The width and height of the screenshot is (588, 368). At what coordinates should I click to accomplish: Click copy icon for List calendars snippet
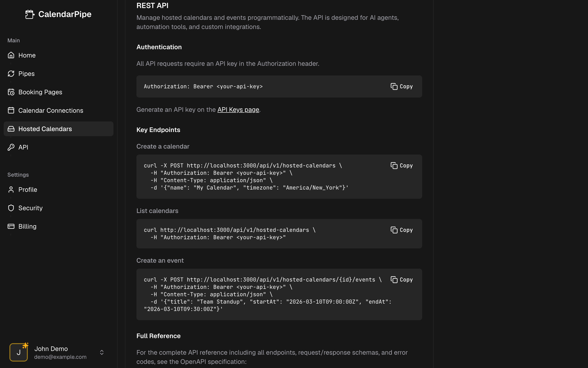coord(394,230)
